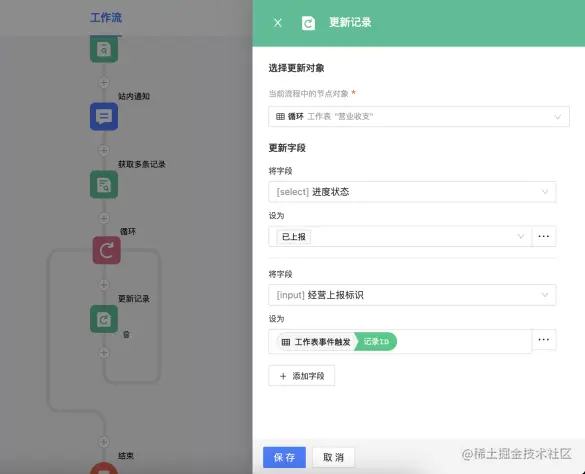Open the [select] 进度状态 field dropdown
Viewport: 585px width, 474px height.
(x=412, y=192)
